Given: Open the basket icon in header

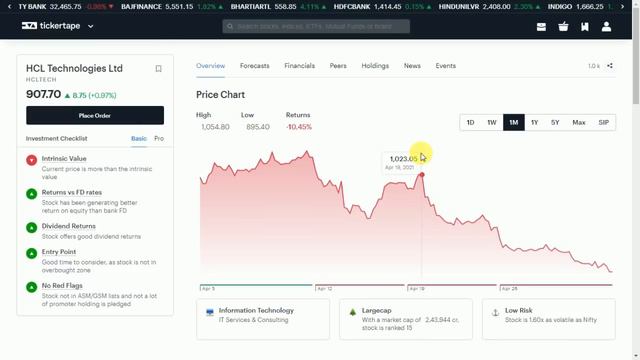Looking at the screenshot, I should click(563, 27).
